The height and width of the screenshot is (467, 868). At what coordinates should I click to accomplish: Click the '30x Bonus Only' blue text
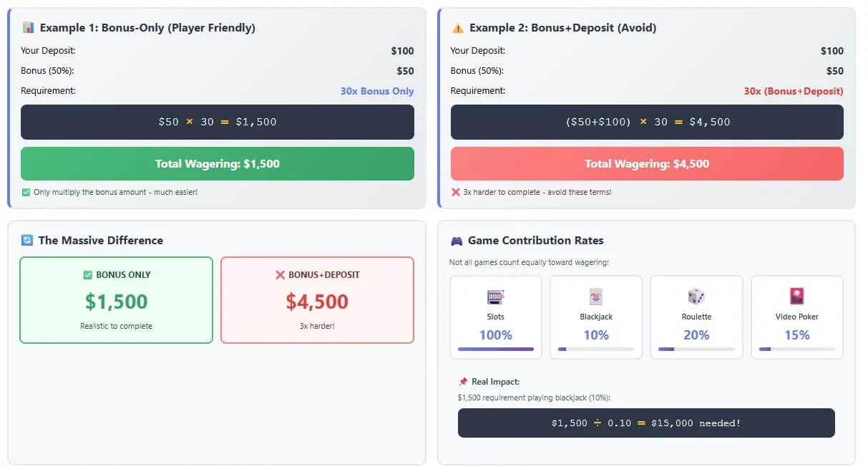pyautogui.click(x=377, y=91)
